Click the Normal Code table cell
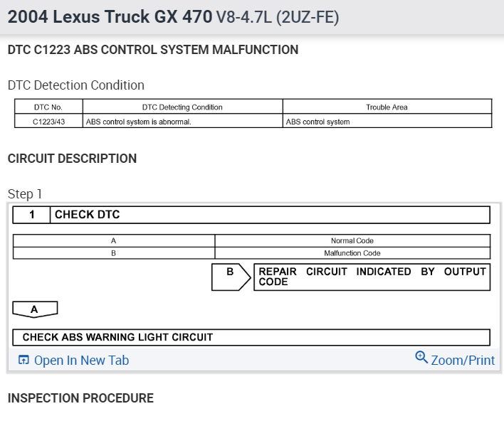504x421 pixels. point(352,241)
